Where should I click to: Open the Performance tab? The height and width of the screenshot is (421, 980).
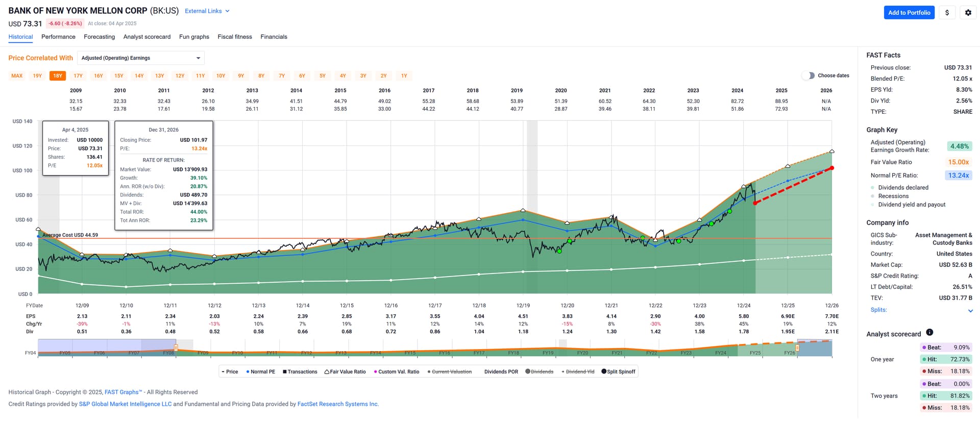58,37
